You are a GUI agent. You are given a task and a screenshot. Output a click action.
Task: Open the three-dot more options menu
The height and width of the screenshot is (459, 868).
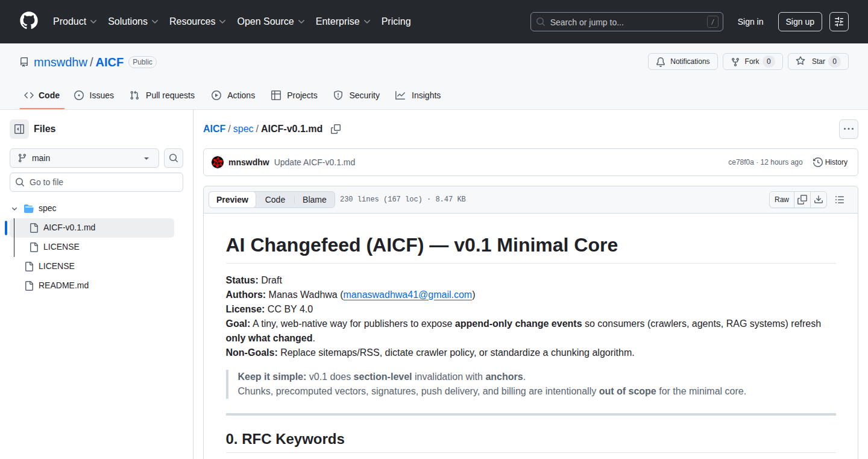click(x=849, y=129)
